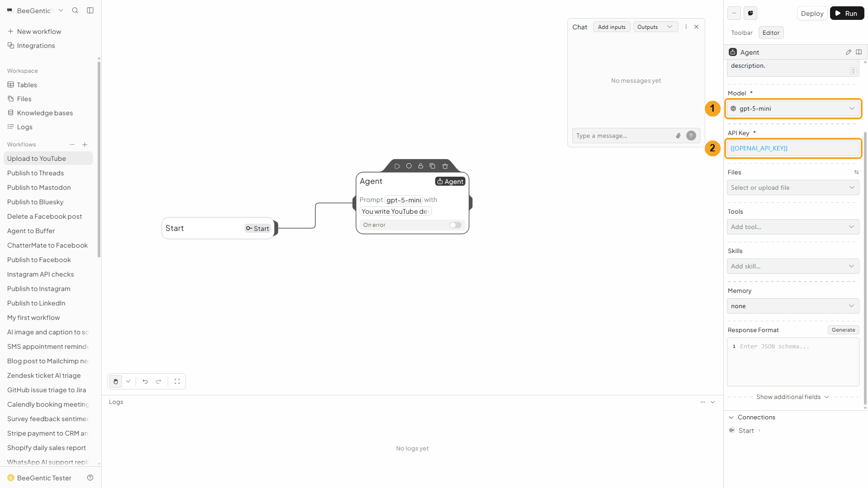
Task: Collapse the Logs panel chevron
Action: 713,402
